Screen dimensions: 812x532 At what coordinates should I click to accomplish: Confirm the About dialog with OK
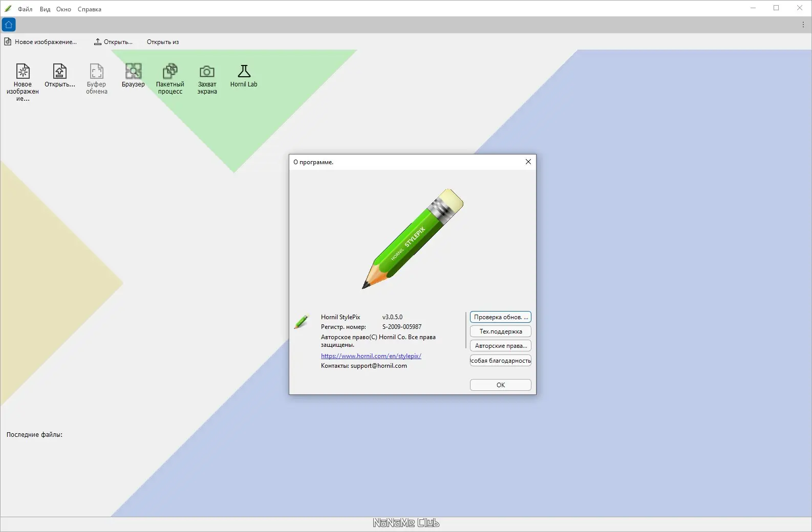501,385
